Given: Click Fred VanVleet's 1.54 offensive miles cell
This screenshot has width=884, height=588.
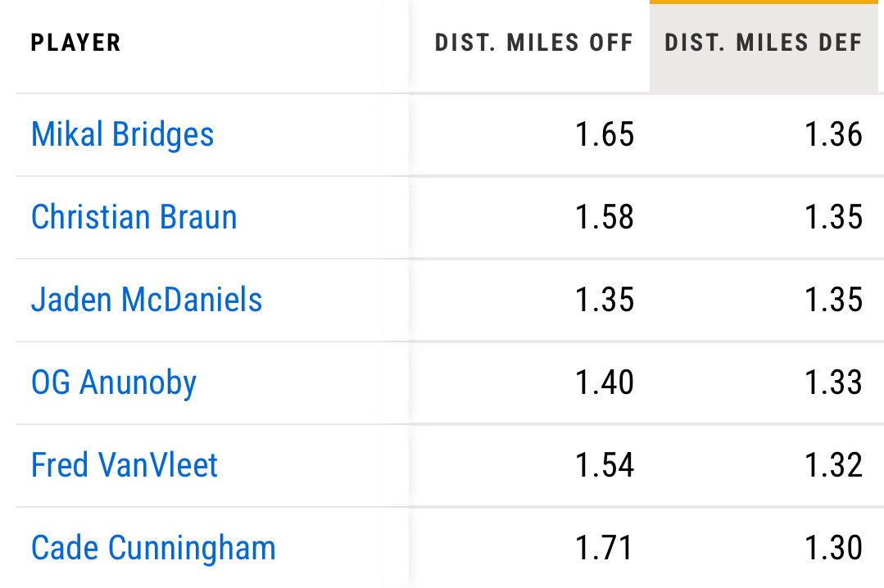Looking at the screenshot, I should click(605, 465).
